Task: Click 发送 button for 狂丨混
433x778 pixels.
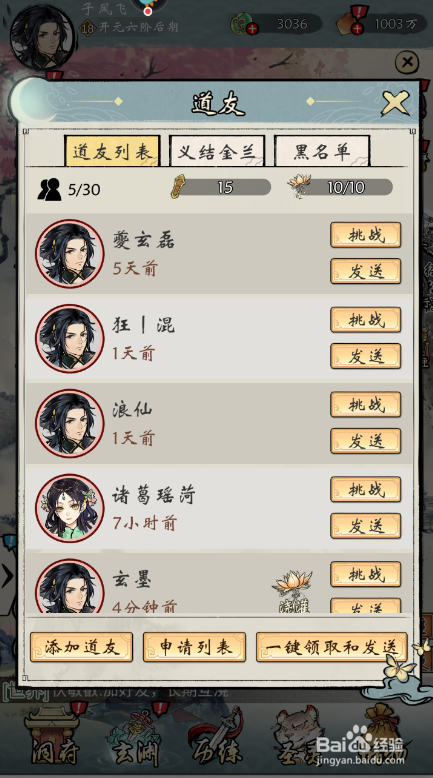Action: click(x=366, y=356)
